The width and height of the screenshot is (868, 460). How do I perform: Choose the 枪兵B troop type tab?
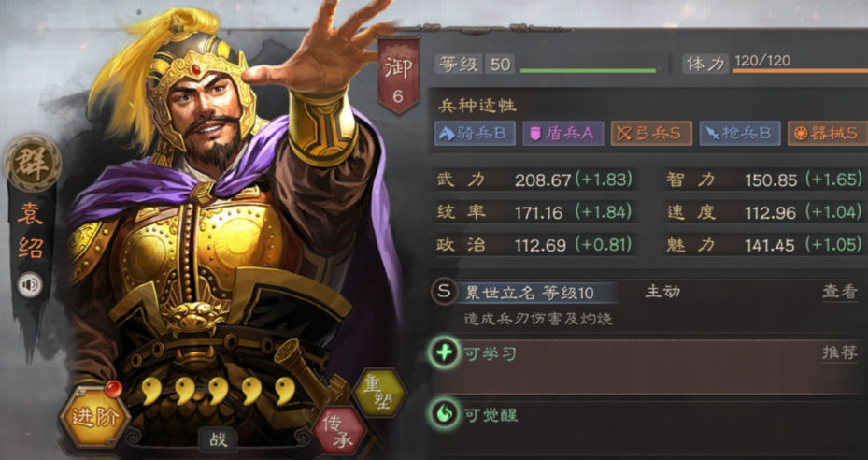click(740, 134)
